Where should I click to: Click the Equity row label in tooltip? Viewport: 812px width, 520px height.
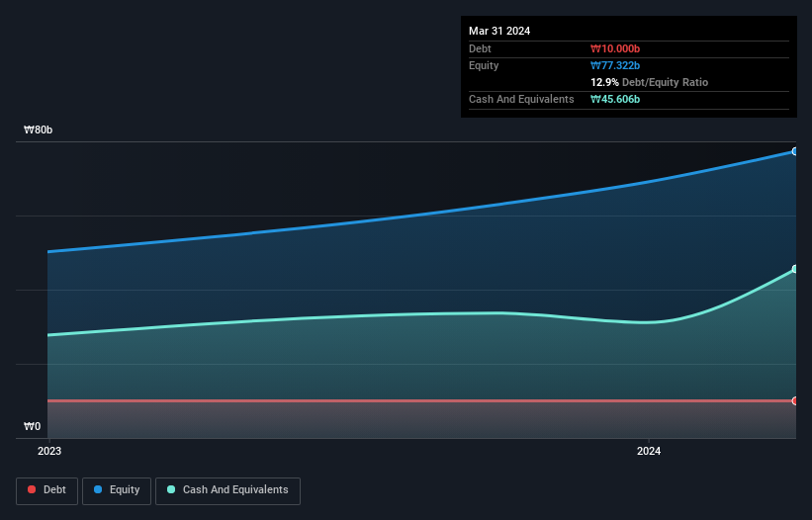484,65
